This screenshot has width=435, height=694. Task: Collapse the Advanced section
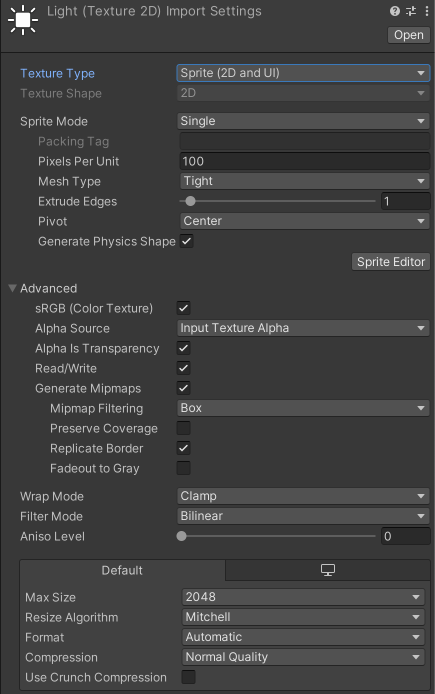click(12, 288)
